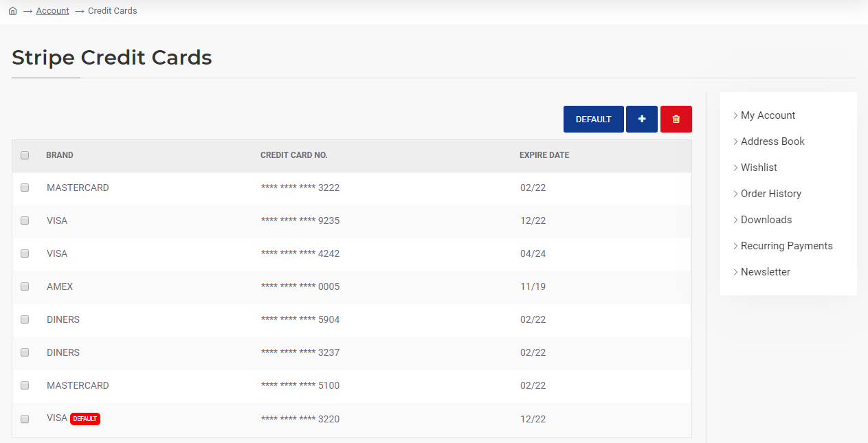Click the BRAND column header
This screenshot has width=868, height=443.
(60, 155)
